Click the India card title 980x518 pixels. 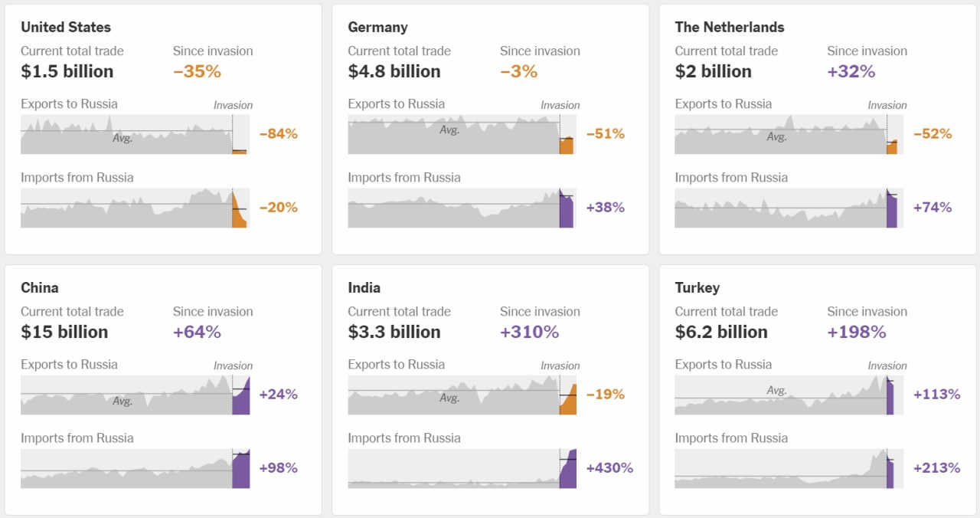[x=364, y=287]
